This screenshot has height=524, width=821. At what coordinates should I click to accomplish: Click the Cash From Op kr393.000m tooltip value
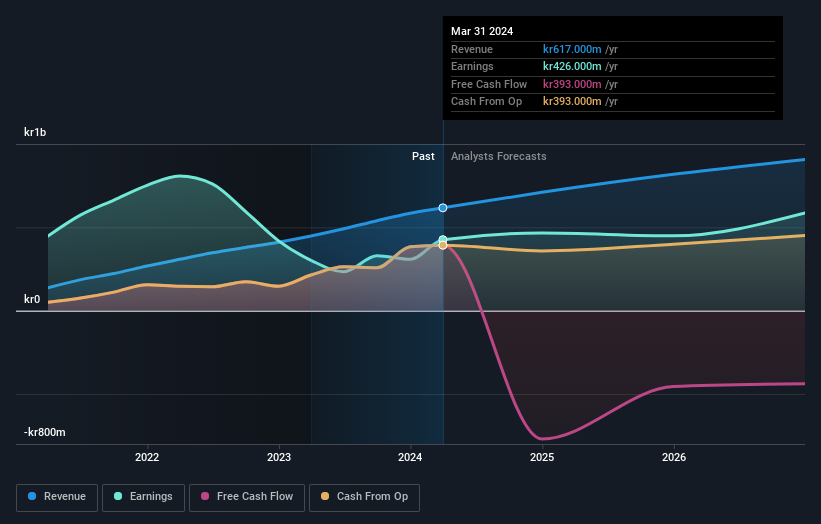(572, 102)
